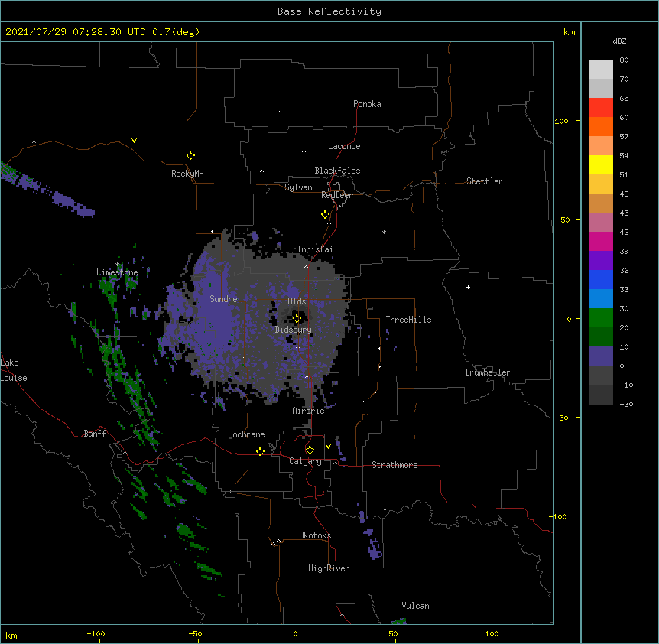The height and width of the screenshot is (644, 659).
Task: Select the yellow radar site diamond below Olds
Action: coord(297,319)
